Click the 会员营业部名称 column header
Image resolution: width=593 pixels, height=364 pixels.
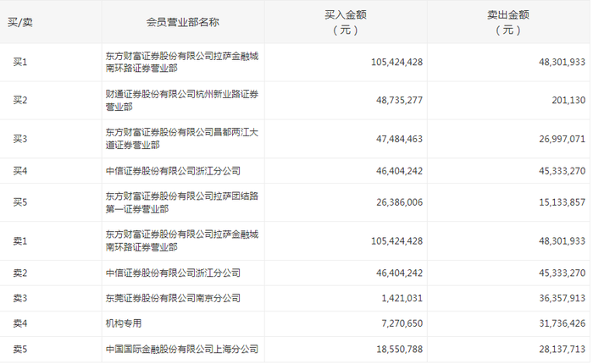tap(183, 22)
